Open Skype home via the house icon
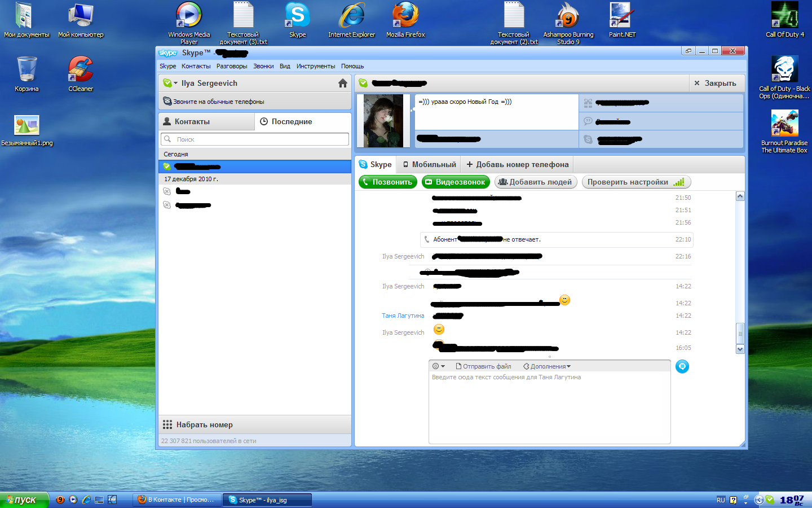 pyautogui.click(x=342, y=84)
